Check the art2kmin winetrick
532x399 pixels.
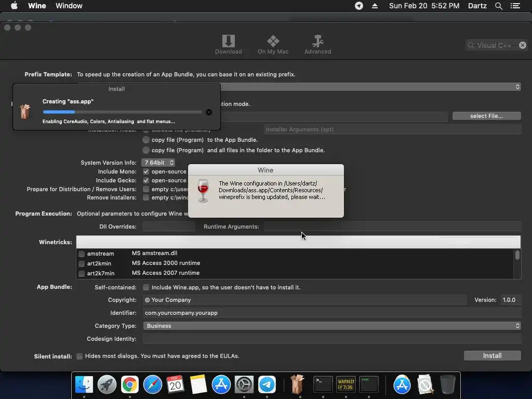pos(82,263)
